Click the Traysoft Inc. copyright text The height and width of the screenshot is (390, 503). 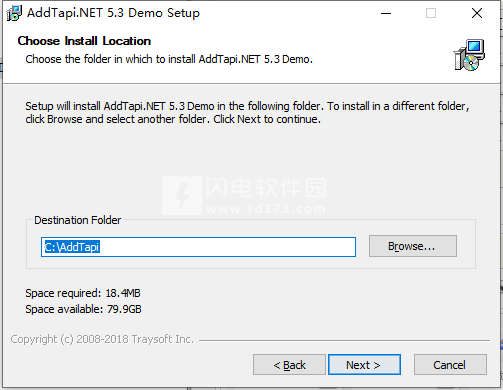point(102,339)
